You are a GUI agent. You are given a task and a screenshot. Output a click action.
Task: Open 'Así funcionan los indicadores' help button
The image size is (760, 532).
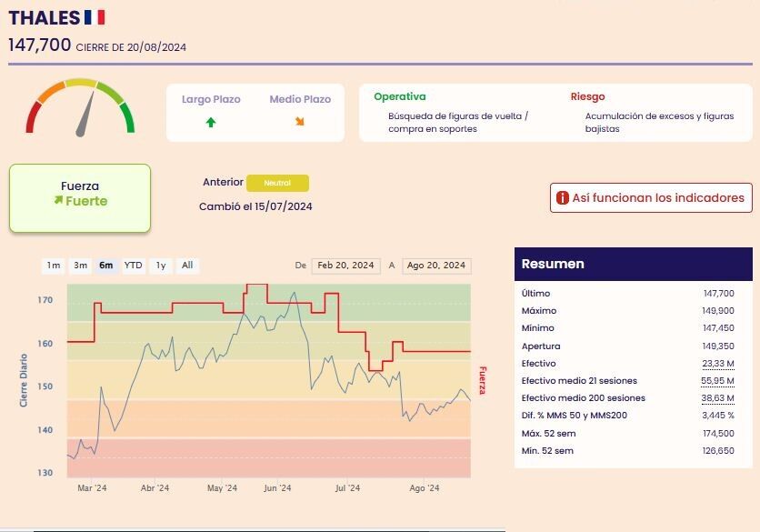(x=651, y=198)
